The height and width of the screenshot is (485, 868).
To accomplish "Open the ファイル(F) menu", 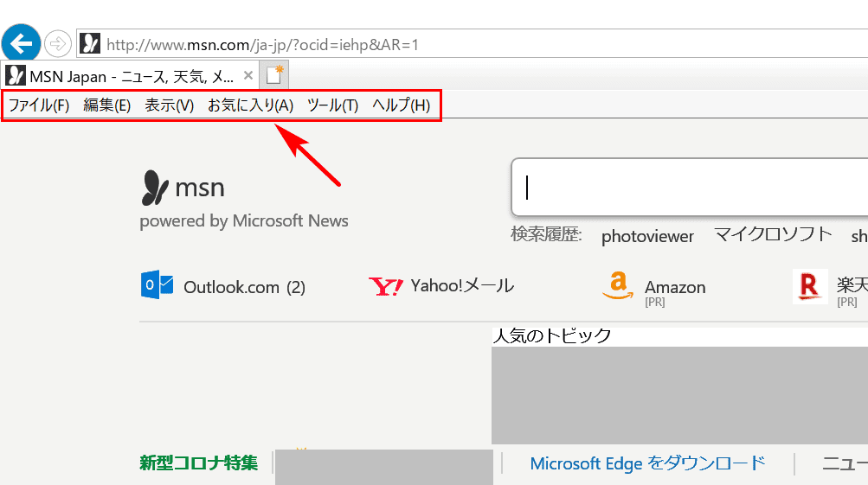I will 39,105.
